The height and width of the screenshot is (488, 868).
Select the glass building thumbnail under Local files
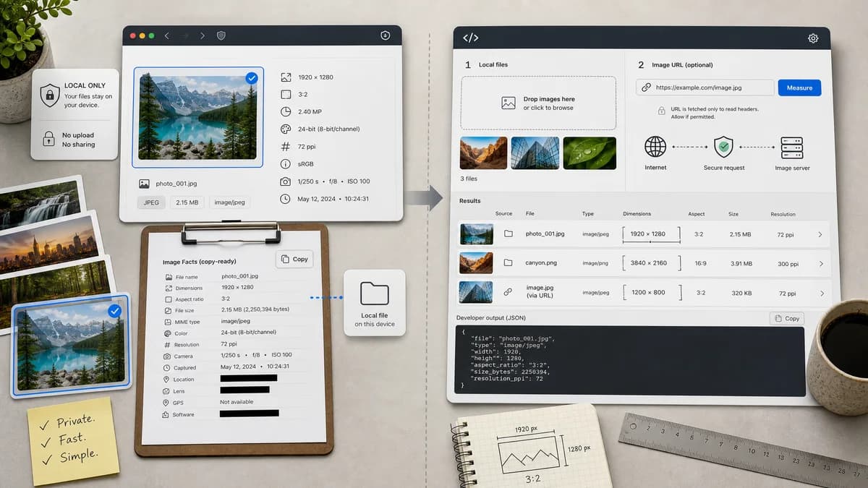(535, 153)
